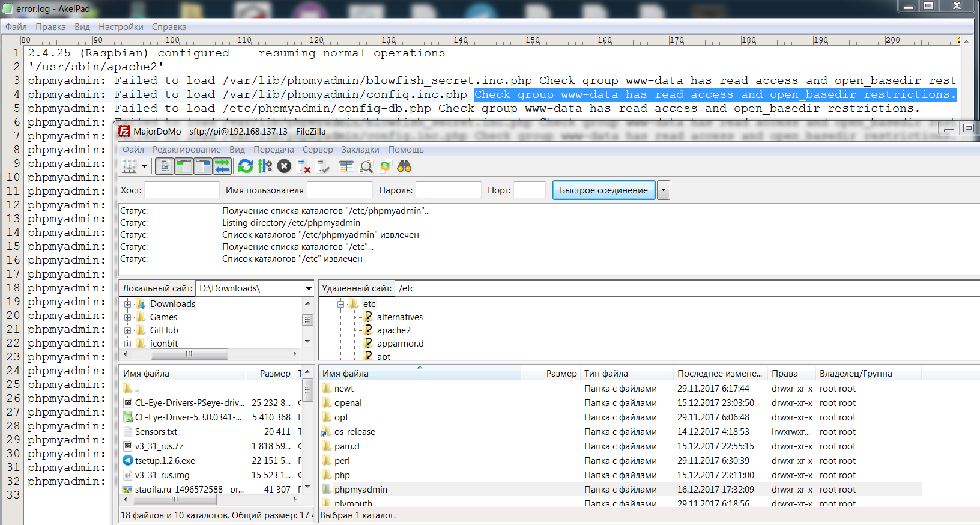Open the directory listing filters icon
This screenshot has width=980, height=525.
tap(346, 166)
